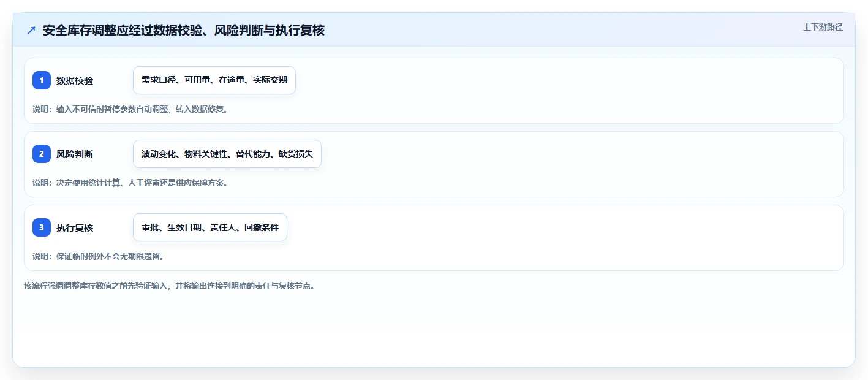Image resolution: width=868 pixels, height=380 pixels.
Task: Click the 审批、生效日期、责任人、回撤条件 chip
Action: click(210, 227)
